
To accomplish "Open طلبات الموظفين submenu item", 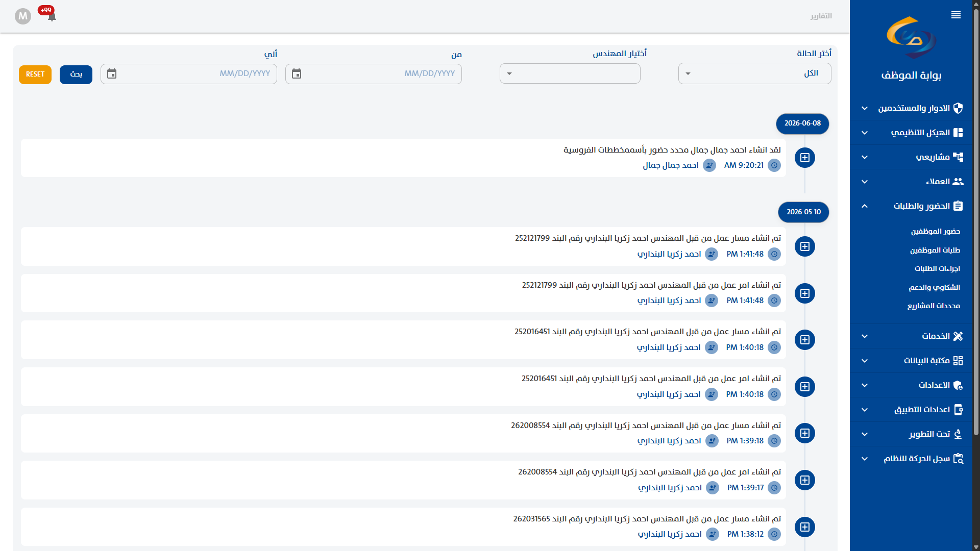I will [x=935, y=250].
